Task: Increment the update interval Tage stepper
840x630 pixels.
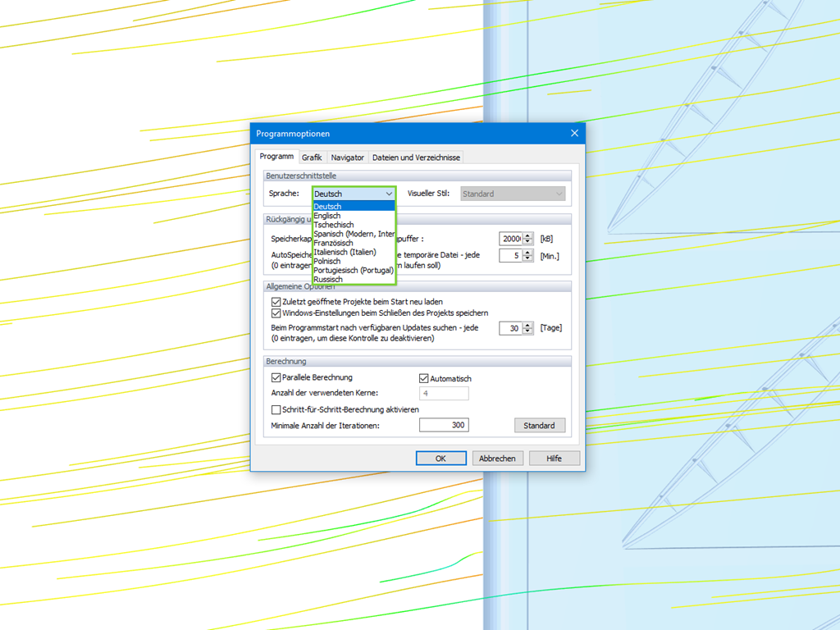Action: [527, 325]
